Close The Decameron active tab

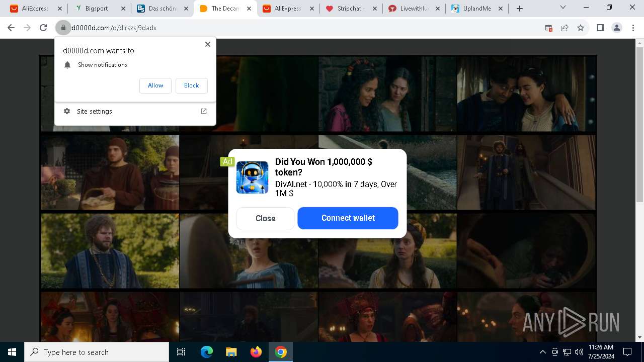249,9
